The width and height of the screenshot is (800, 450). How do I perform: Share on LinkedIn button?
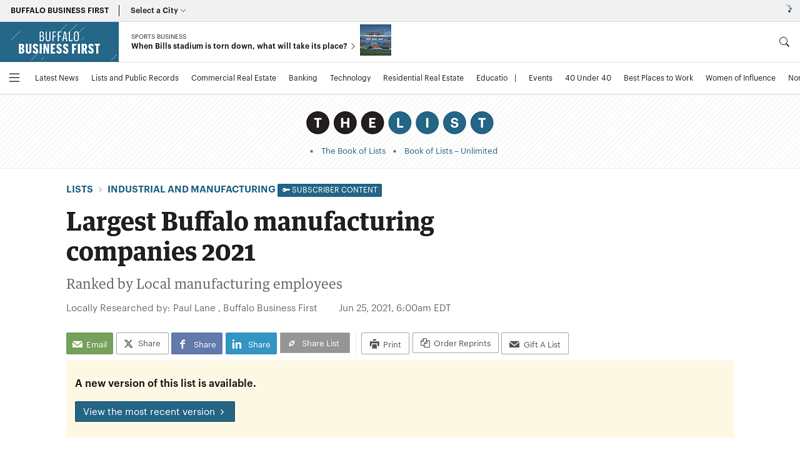[x=251, y=343]
